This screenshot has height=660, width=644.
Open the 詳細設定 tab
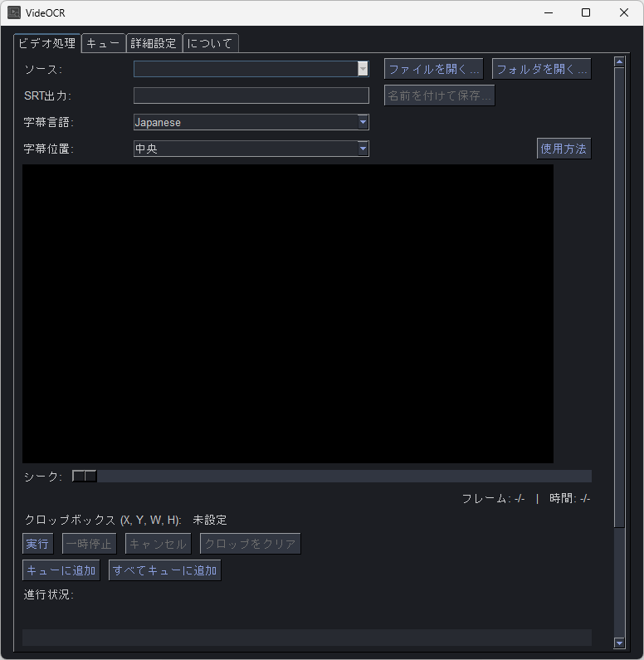(x=154, y=43)
